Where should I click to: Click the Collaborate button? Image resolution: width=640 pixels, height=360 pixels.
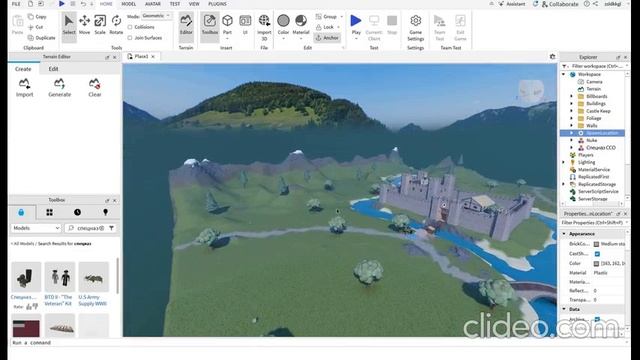click(x=560, y=4)
